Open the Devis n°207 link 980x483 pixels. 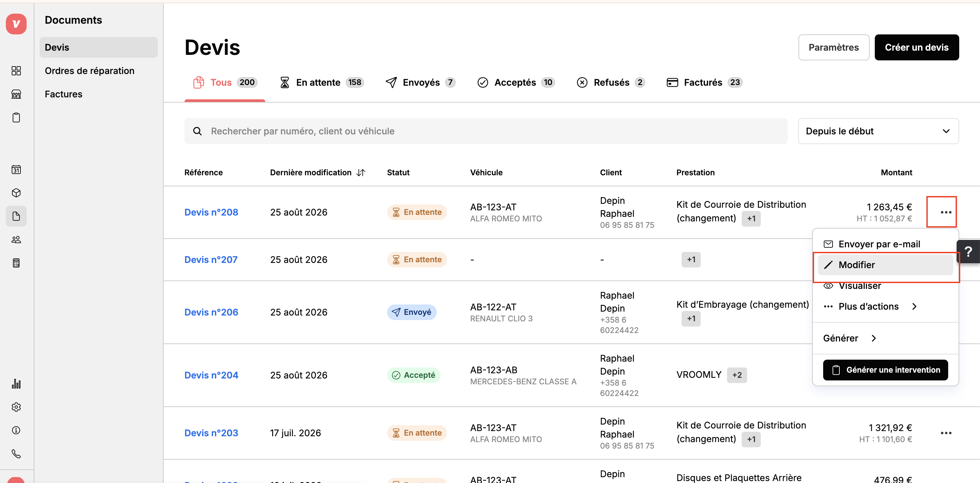tap(211, 260)
